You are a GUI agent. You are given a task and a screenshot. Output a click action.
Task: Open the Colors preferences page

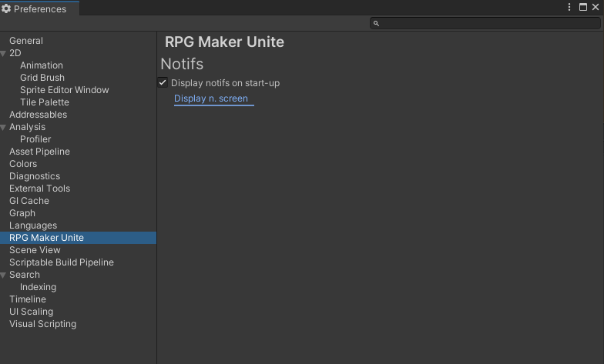[23, 163]
